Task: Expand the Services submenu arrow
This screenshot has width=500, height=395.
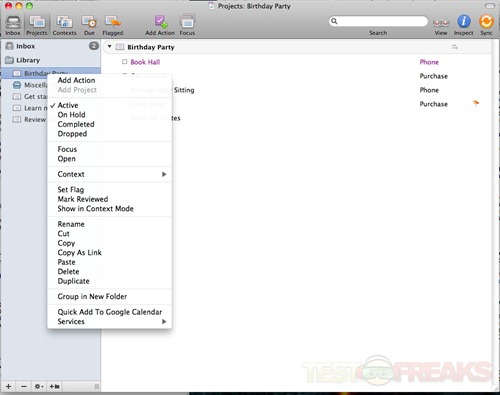Action: pos(164,322)
